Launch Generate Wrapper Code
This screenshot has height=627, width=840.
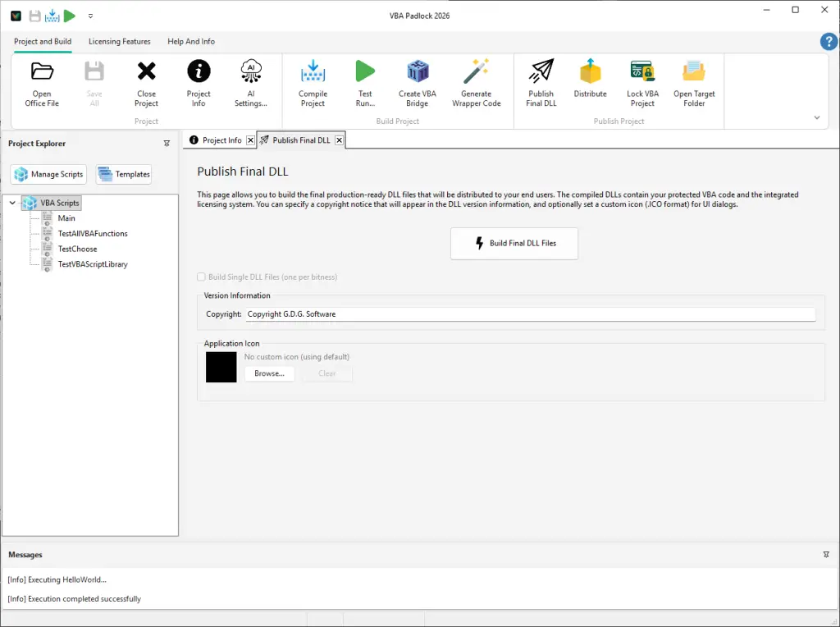(477, 82)
